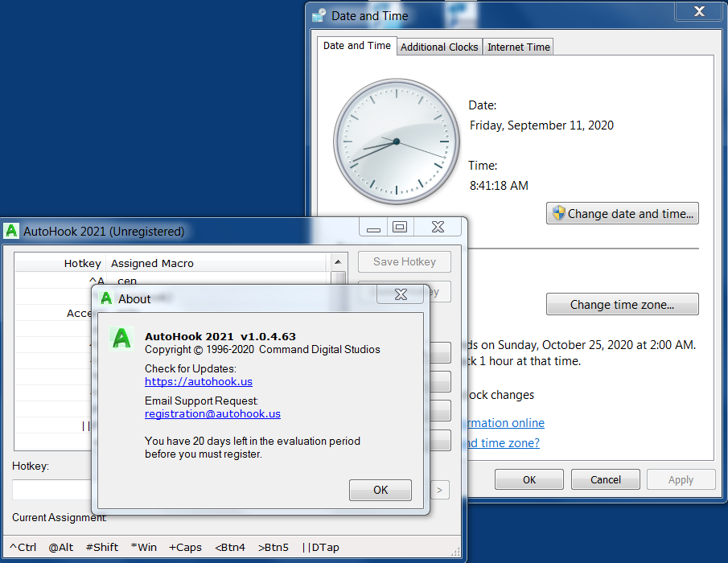728x563 pixels.
Task: Click the time 8:41:18 AM
Action: coord(499,186)
